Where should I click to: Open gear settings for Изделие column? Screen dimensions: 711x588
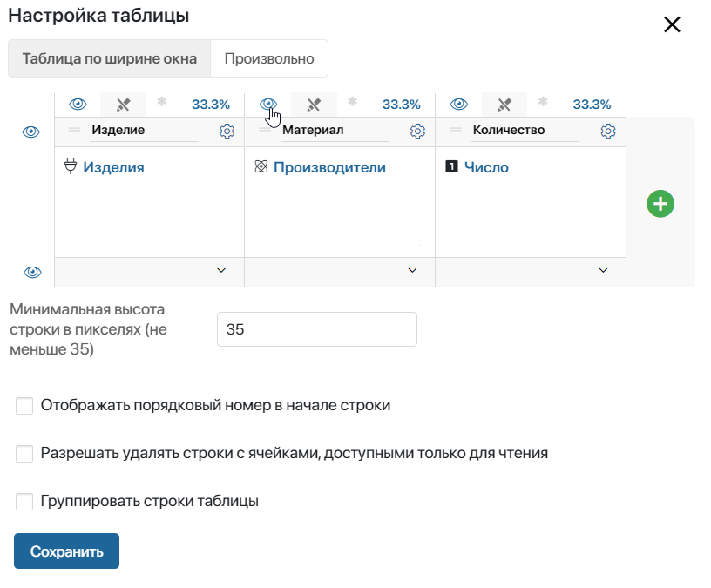227,131
